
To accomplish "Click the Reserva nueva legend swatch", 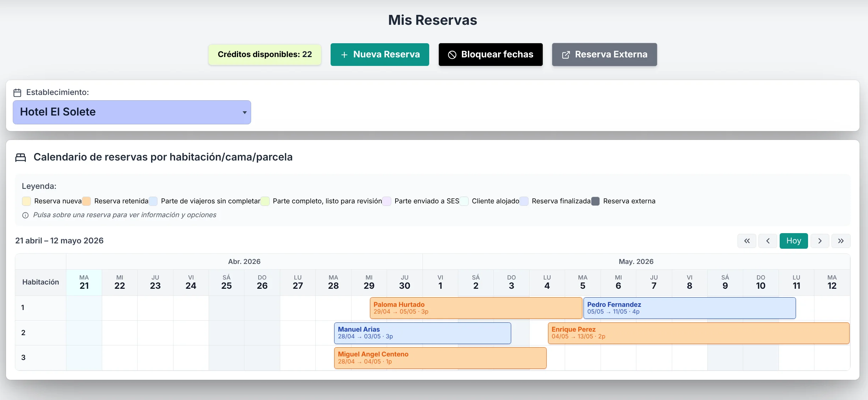I will point(26,201).
